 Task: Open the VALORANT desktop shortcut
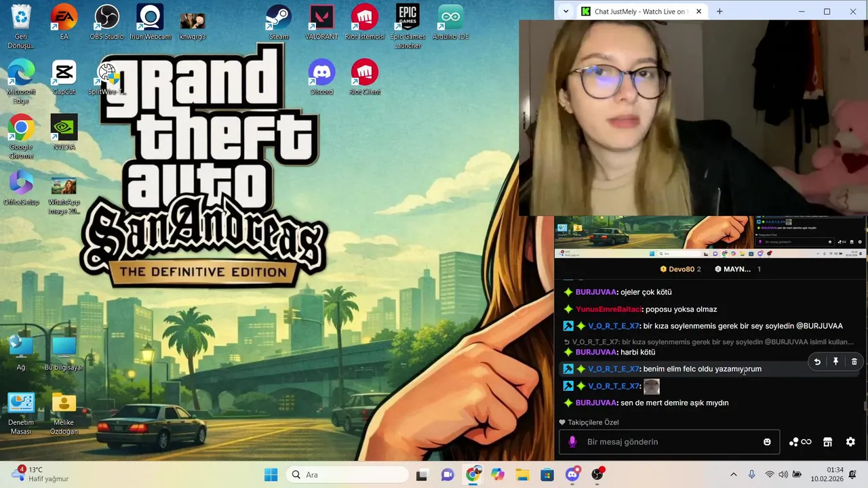(x=321, y=22)
